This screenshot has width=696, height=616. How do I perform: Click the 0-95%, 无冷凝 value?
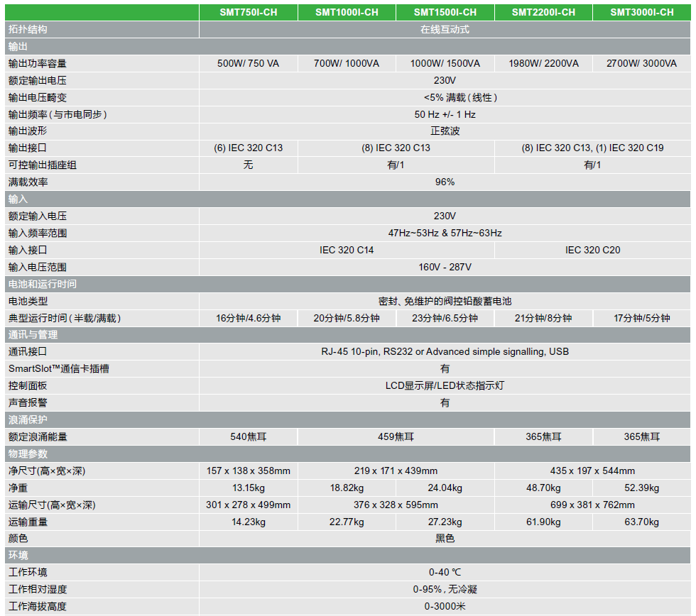[445, 590]
